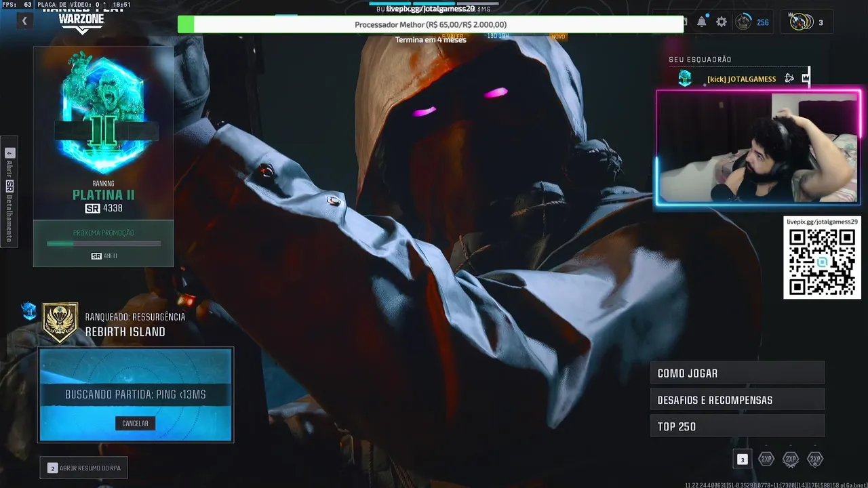
Task: Click the squad leader crown icon
Action: (x=805, y=79)
